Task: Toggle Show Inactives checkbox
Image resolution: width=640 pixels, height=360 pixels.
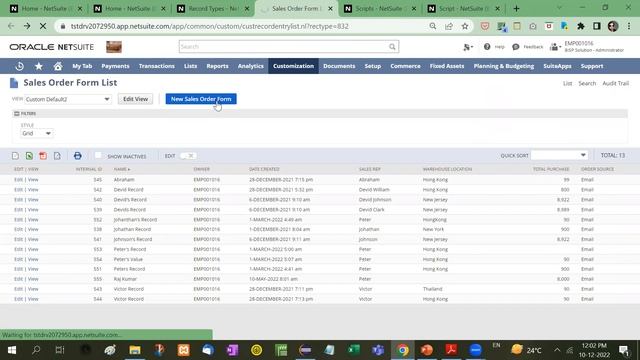Action: coord(98,156)
